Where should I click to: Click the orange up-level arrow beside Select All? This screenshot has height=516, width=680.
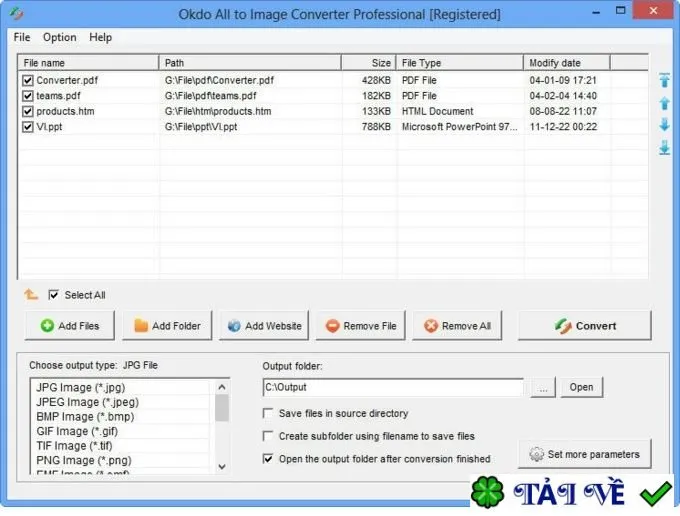[x=31, y=295]
